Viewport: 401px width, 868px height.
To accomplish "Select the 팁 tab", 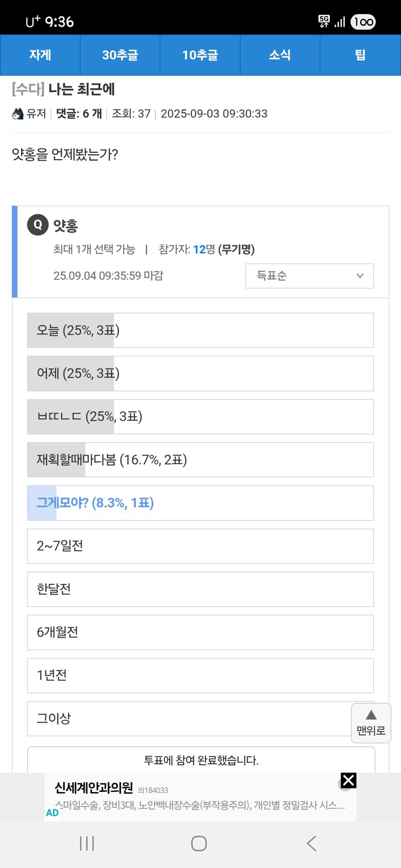I will pos(360,55).
